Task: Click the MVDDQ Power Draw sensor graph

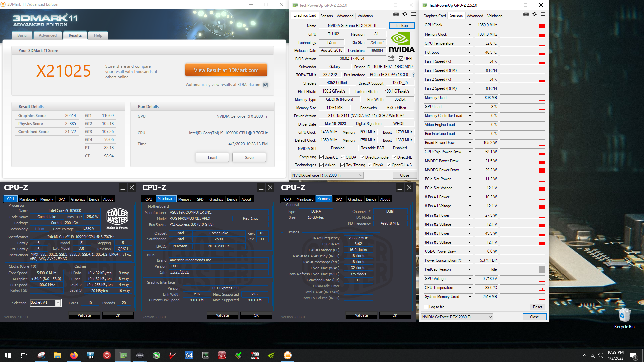Action: pos(523,170)
